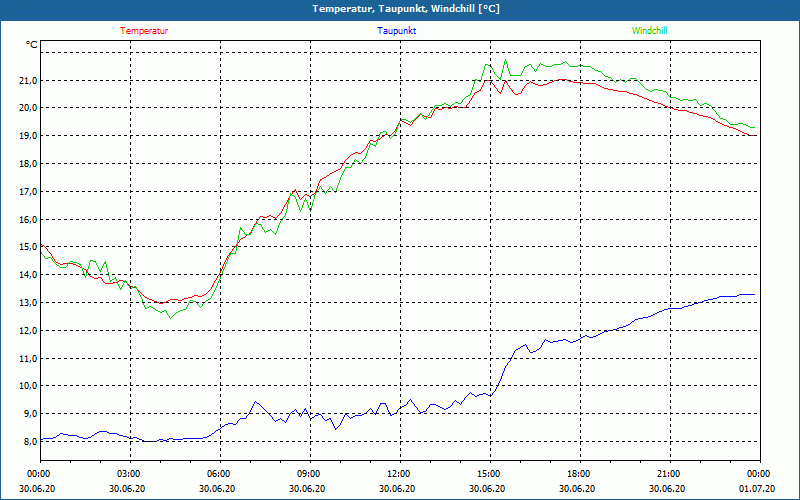Click the 16,0 y-axis value

pos(29,219)
